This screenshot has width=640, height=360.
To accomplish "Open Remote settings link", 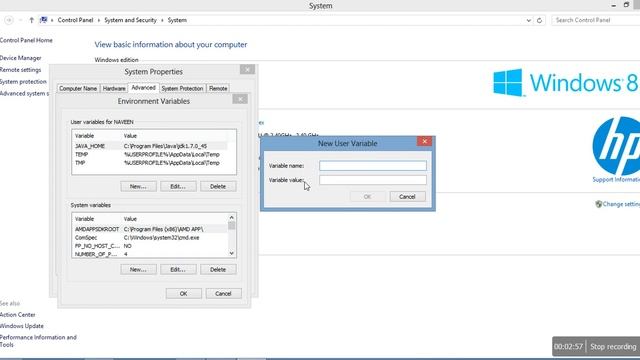I will tap(20, 70).
